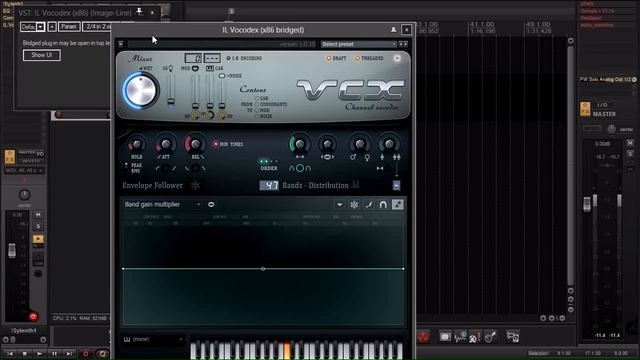Open the Select preset dropdown in Vocodex

coord(358,44)
